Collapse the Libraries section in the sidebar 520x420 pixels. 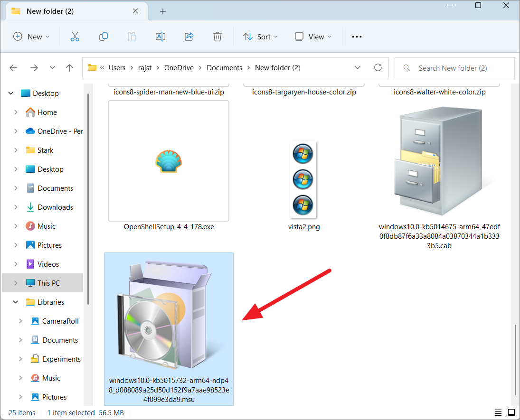(x=15, y=302)
